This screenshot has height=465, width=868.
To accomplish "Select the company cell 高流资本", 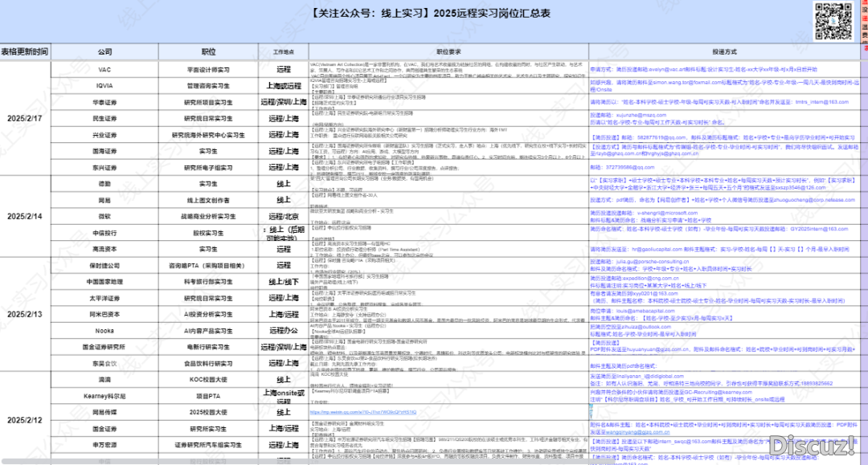I will (x=104, y=249).
